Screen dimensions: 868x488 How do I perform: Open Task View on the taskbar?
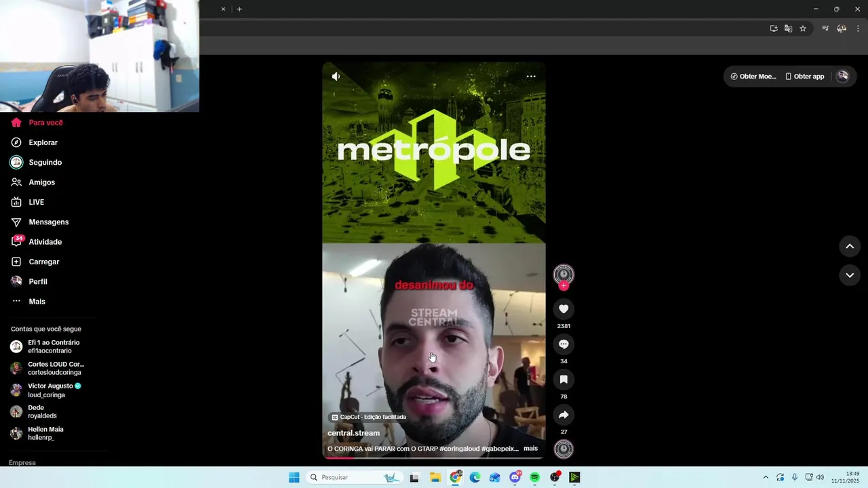pos(414,477)
